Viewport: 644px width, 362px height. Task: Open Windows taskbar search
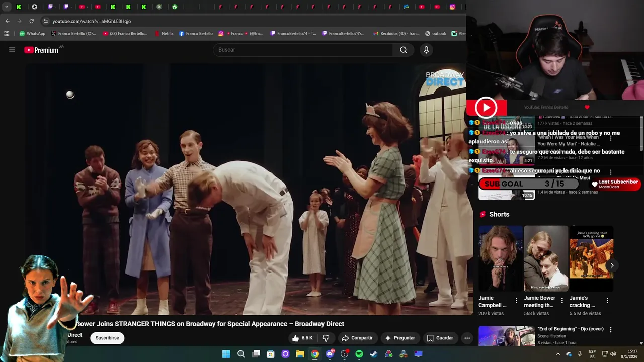[x=241, y=354]
